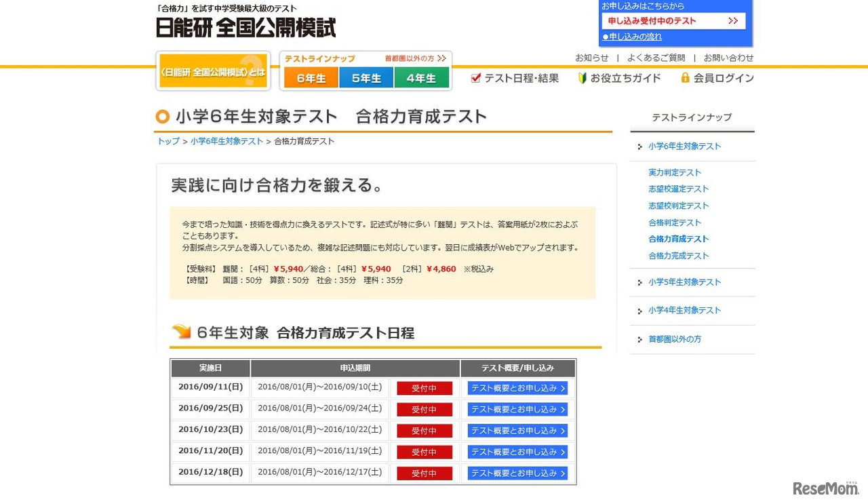Click the トップ breadcrumb link

coord(167,141)
